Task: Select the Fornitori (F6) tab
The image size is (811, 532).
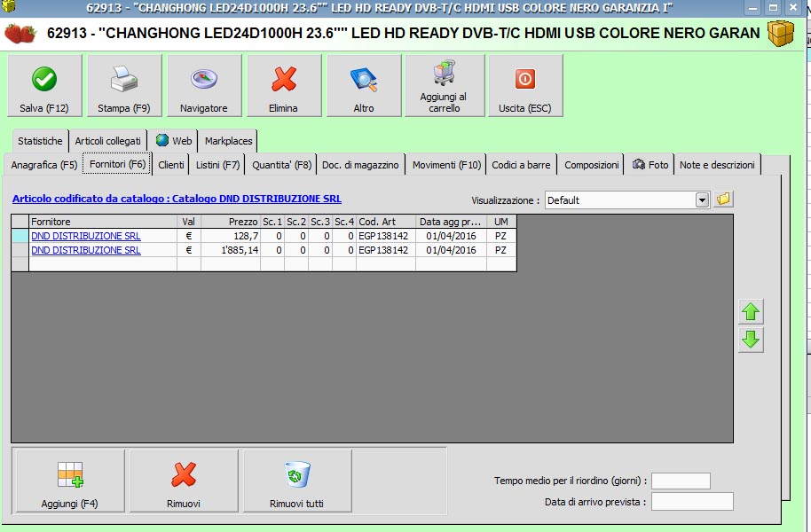Action: pos(117,164)
